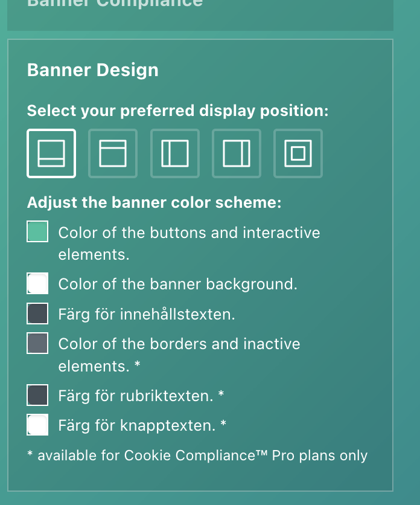Image resolution: width=420 pixels, height=505 pixels.
Task: Click the "Color of the banner background" label
Action: tap(177, 284)
